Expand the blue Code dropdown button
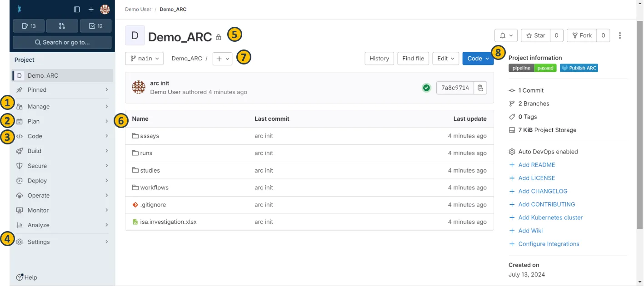The height and width of the screenshot is (287, 644). click(478, 59)
